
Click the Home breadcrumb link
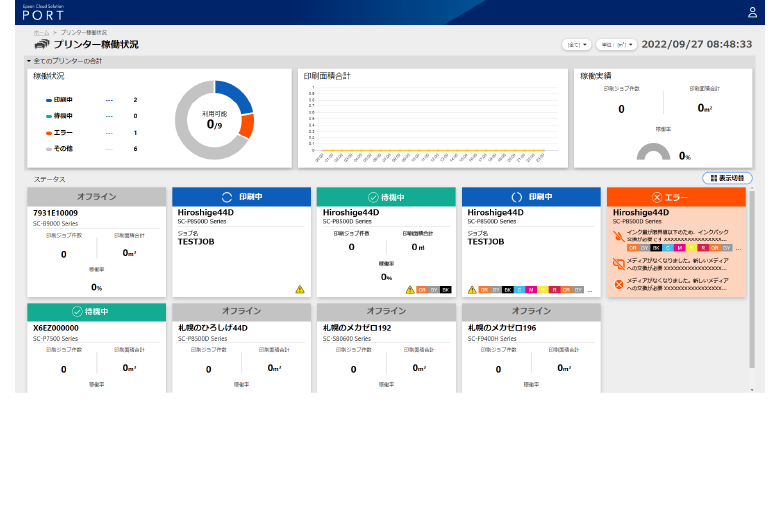pyautogui.click(x=41, y=33)
